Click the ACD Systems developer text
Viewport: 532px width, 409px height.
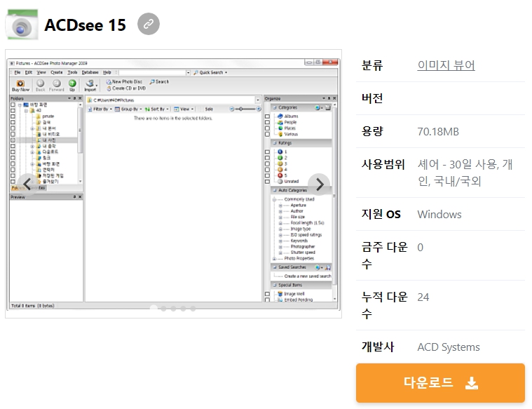pos(449,347)
